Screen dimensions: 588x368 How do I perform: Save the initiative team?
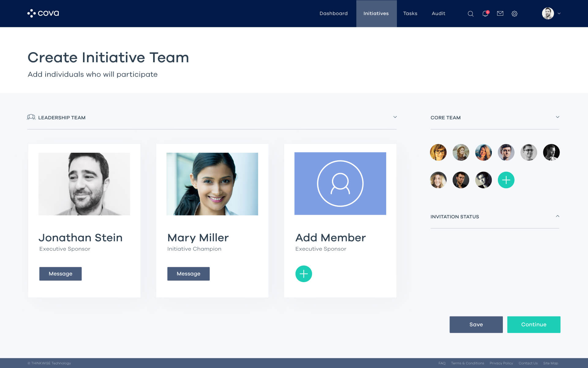coord(476,324)
